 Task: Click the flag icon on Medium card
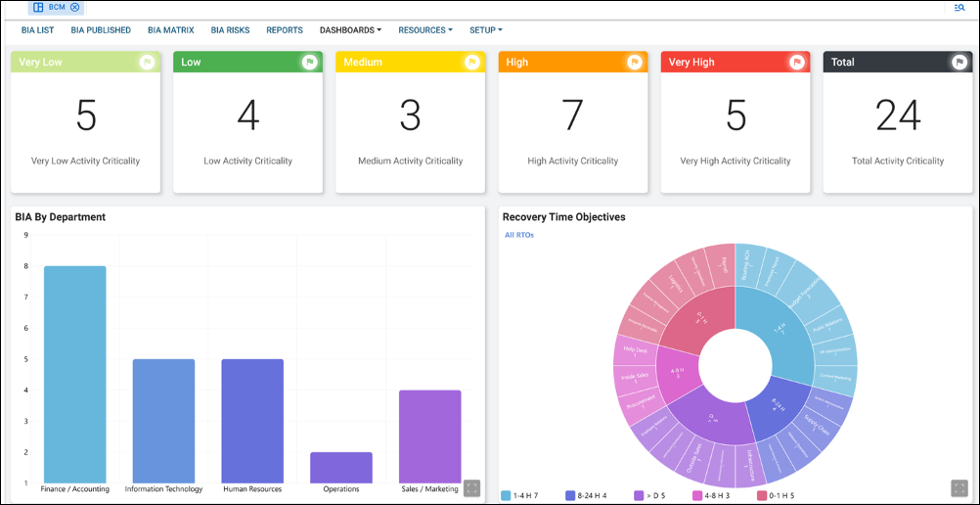click(x=471, y=62)
